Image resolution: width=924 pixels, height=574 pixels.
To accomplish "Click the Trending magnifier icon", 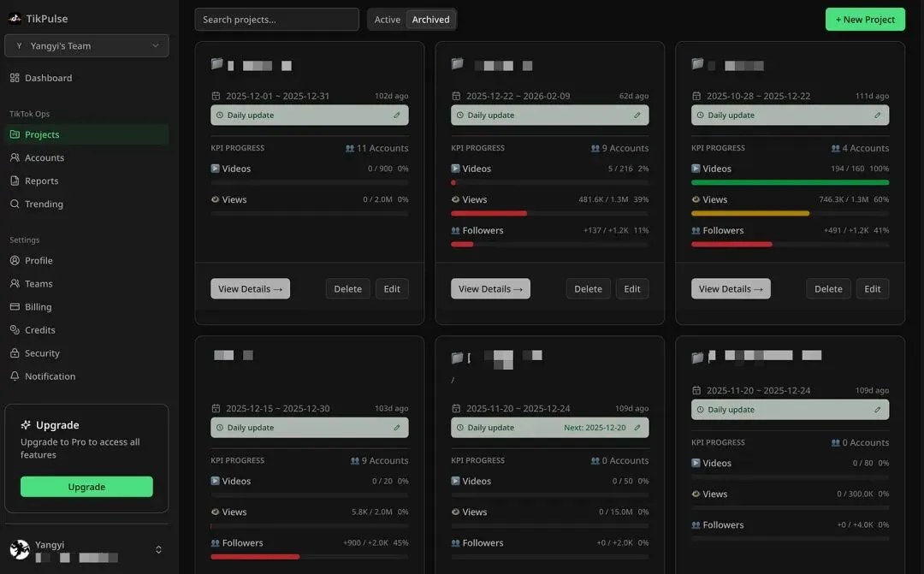I will point(15,204).
